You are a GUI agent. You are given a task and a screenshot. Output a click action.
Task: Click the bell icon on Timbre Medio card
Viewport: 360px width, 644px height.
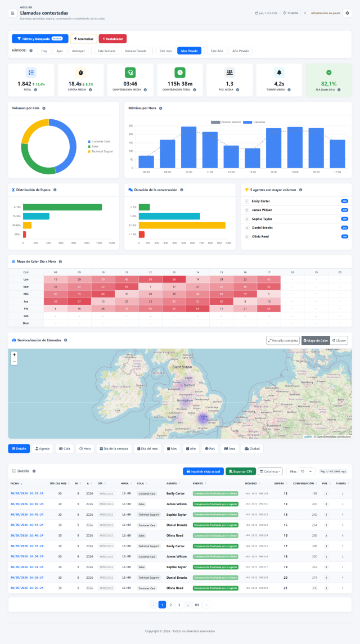[279, 73]
